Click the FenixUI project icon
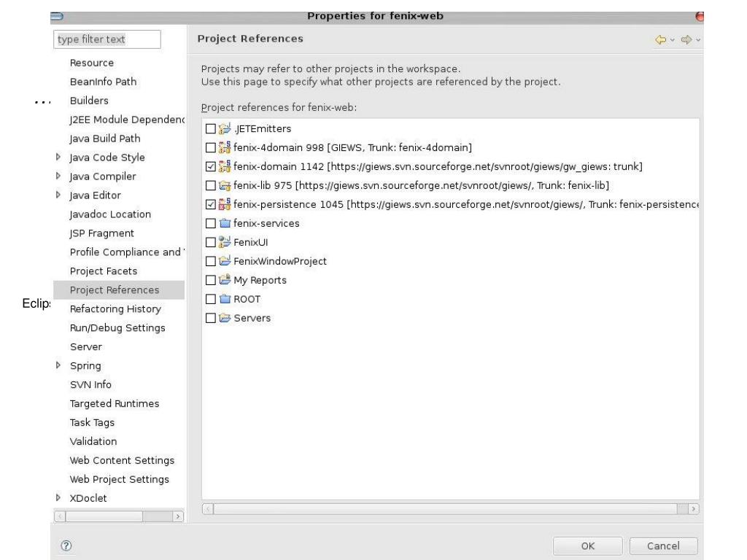Screen dimensions: 747x560 point(225,242)
